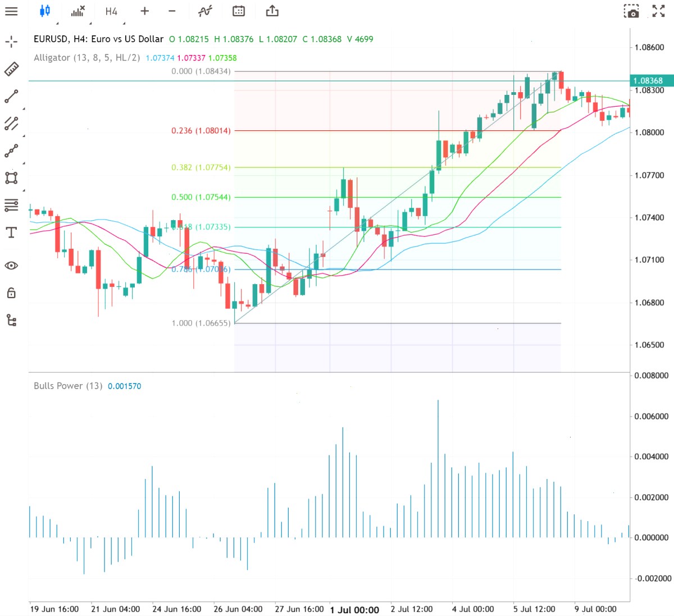
Task: Click the share chart icon
Action: pyautogui.click(x=272, y=11)
